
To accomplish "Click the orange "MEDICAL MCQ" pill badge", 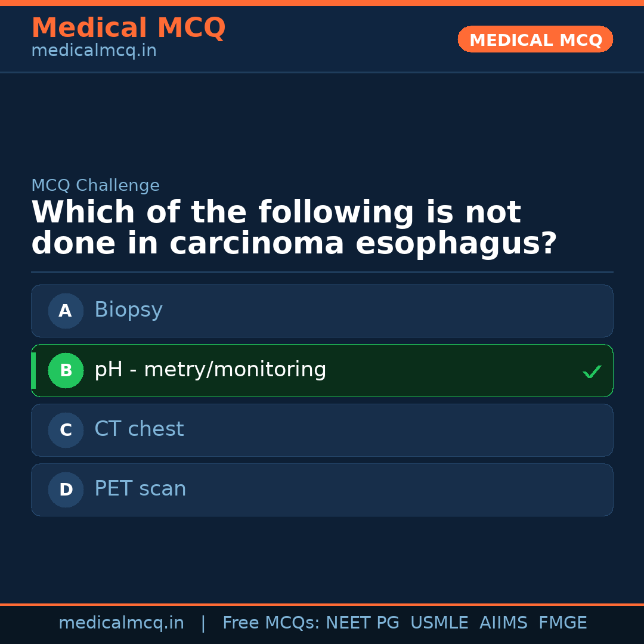I will click(535, 39).
